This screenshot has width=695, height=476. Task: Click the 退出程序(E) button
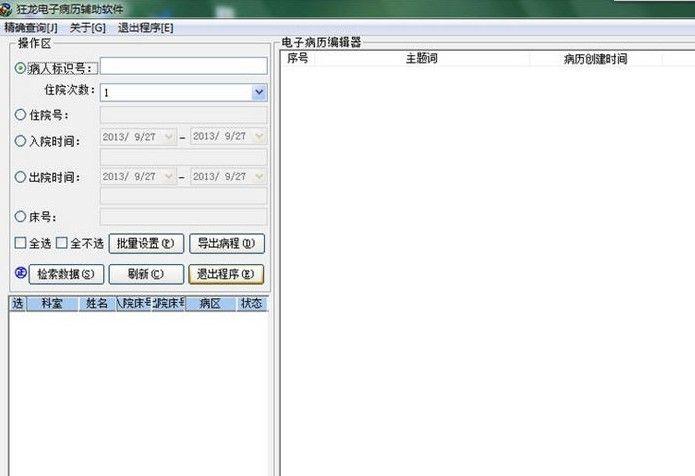click(x=226, y=274)
